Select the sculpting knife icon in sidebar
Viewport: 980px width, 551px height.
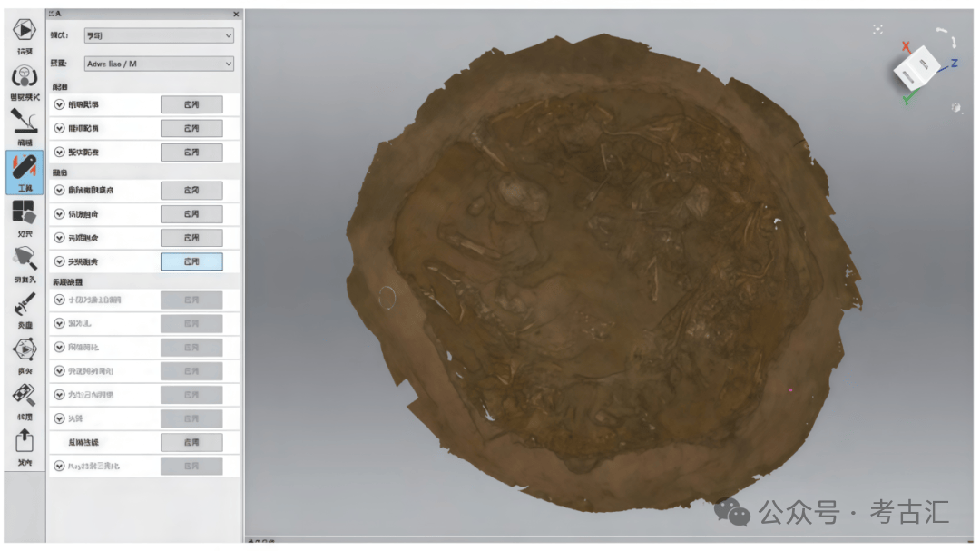[x=24, y=121]
